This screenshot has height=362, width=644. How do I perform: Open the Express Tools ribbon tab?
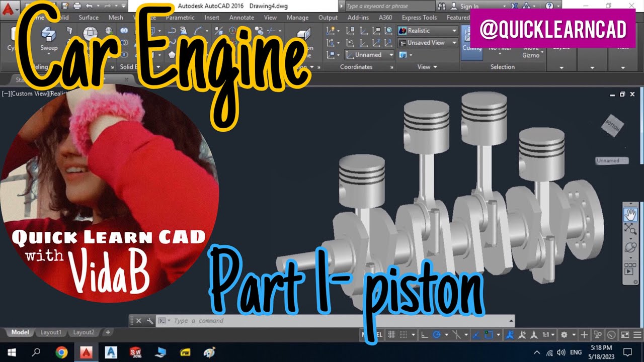pos(419,18)
